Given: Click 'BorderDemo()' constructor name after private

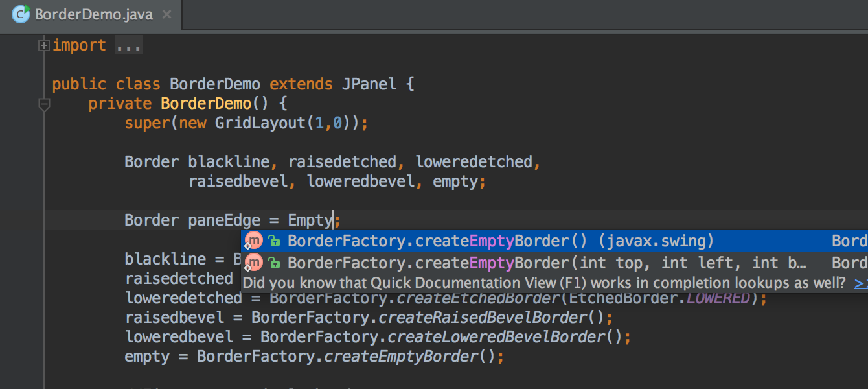Looking at the screenshot, I should (x=214, y=104).
